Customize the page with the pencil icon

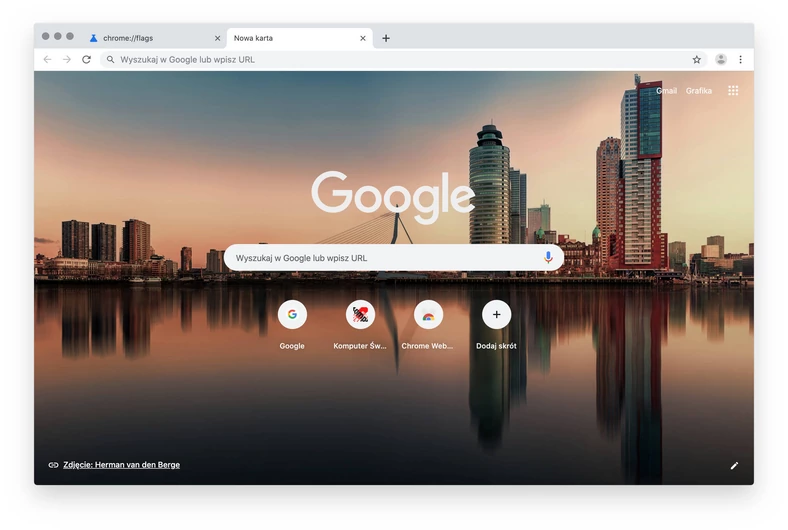coord(734,465)
